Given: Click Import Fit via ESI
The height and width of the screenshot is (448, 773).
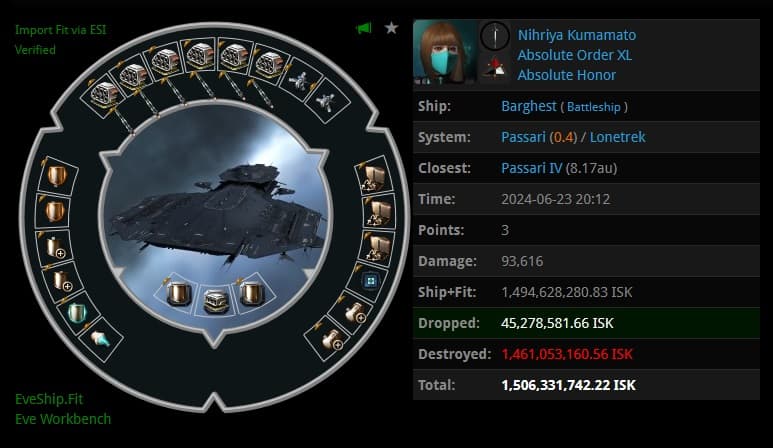Looking at the screenshot, I should pos(61,30).
